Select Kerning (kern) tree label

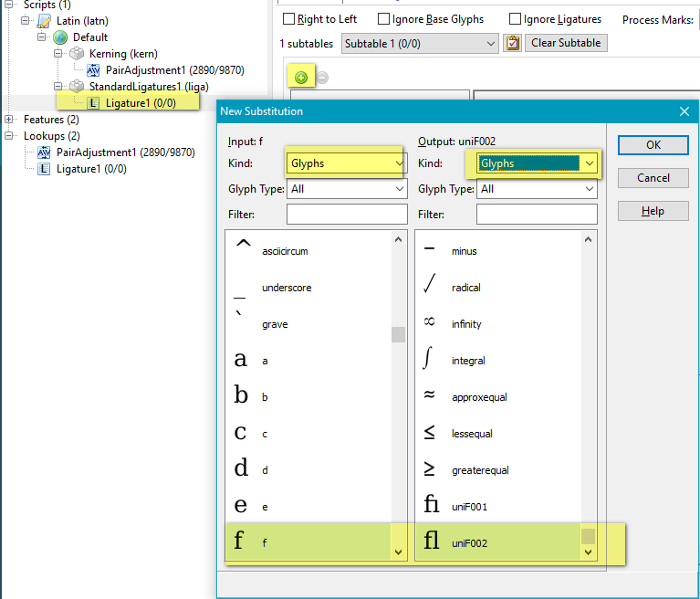tap(123, 54)
